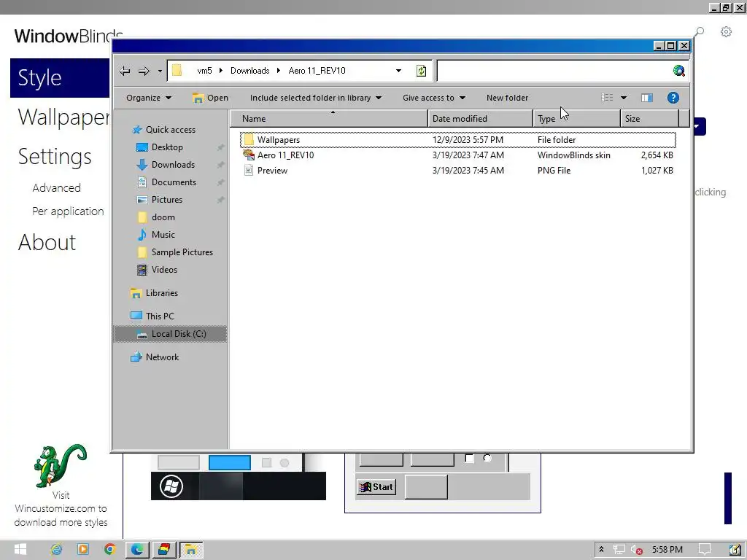Expand the more view options arrow
The image size is (747, 560).
624,98
